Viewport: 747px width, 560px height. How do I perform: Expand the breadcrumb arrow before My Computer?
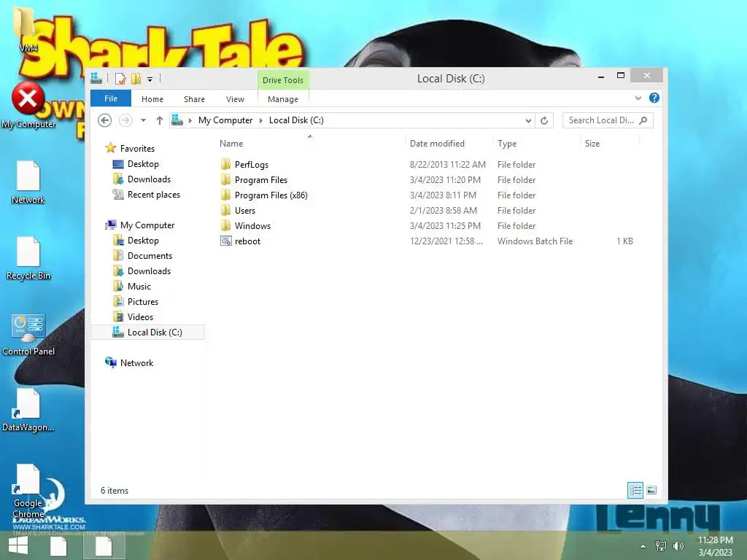[190, 120]
